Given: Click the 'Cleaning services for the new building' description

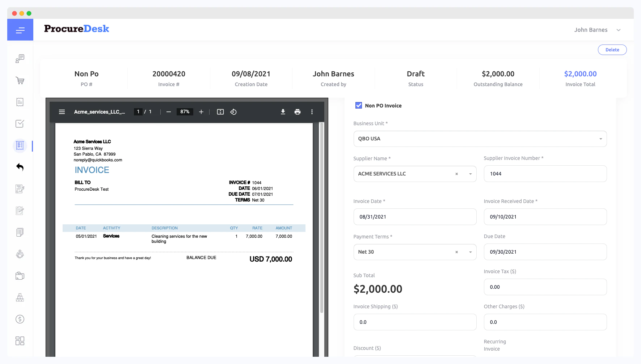Looking at the screenshot, I should point(180,239).
